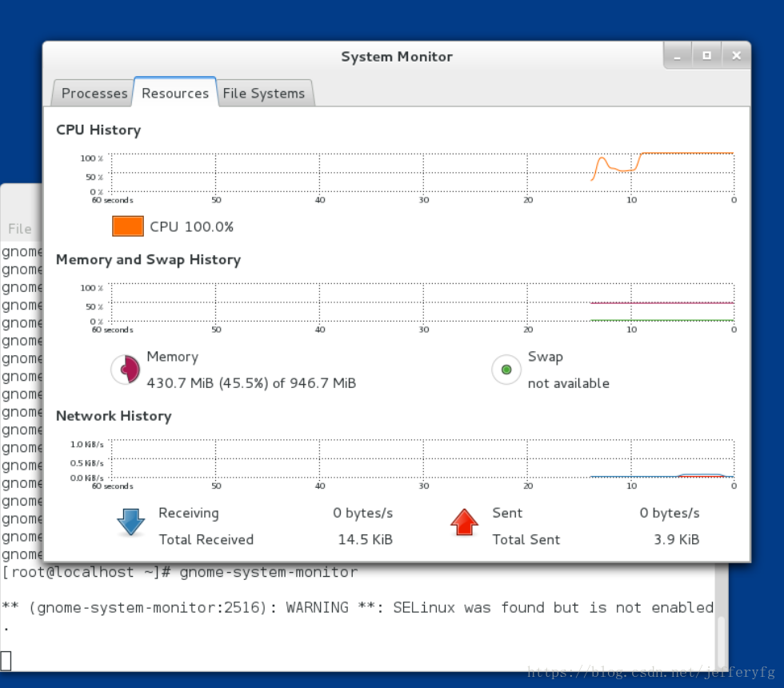784x688 pixels.
Task: Click the Memory and Swap History heading
Action: [149, 259]
